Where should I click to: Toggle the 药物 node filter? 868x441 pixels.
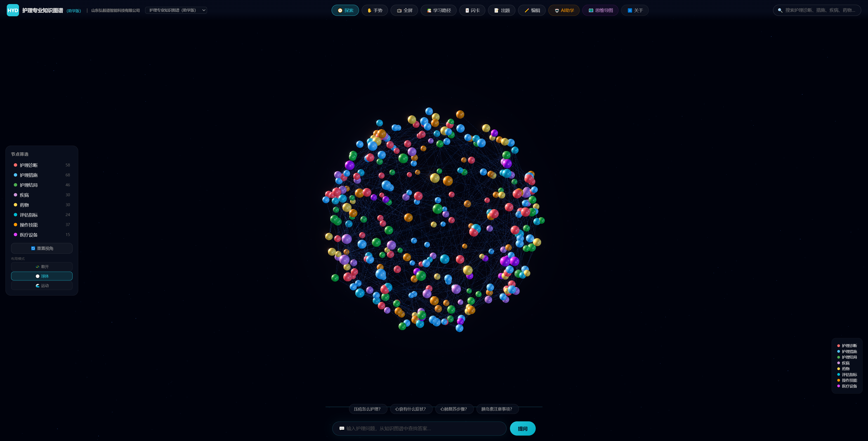[41, 205]
